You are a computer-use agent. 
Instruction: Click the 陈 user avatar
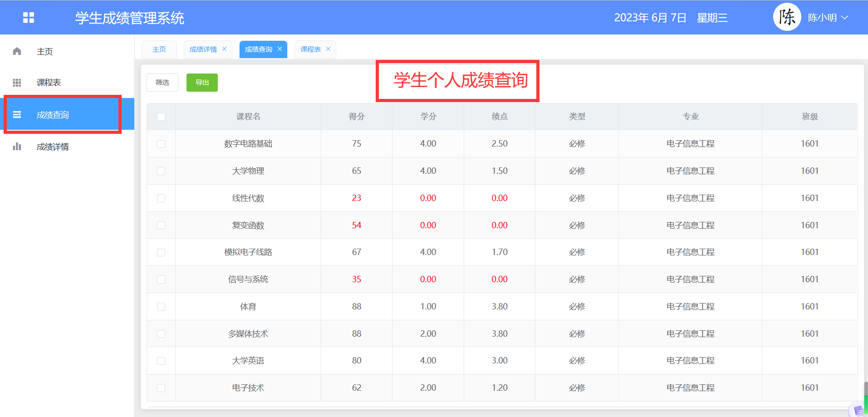[787, 17]
